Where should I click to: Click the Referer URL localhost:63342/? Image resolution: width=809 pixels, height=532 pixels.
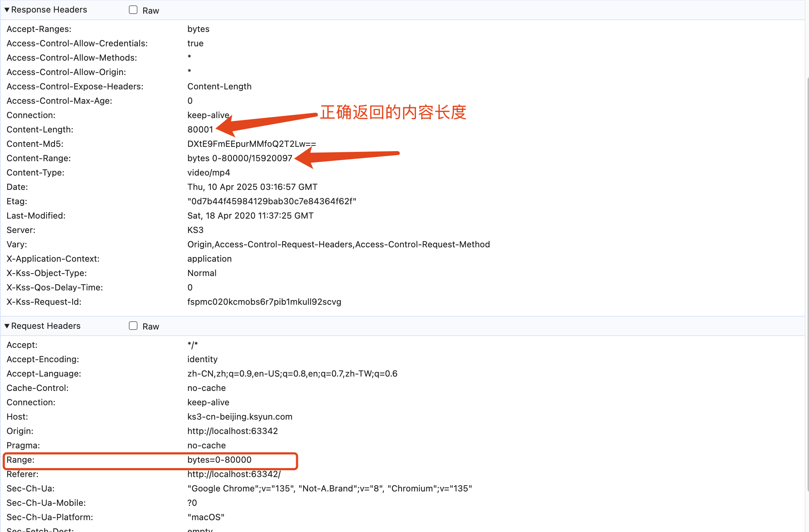point(234,474)
